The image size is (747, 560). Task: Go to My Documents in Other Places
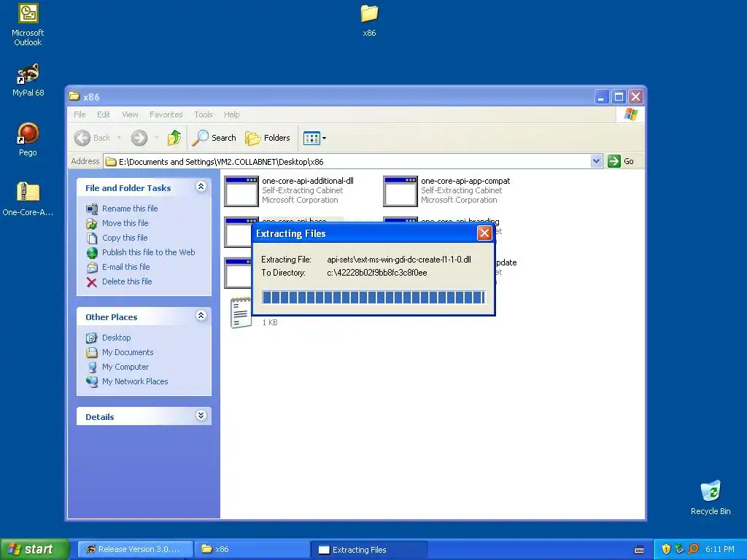[x=128, y=352]
